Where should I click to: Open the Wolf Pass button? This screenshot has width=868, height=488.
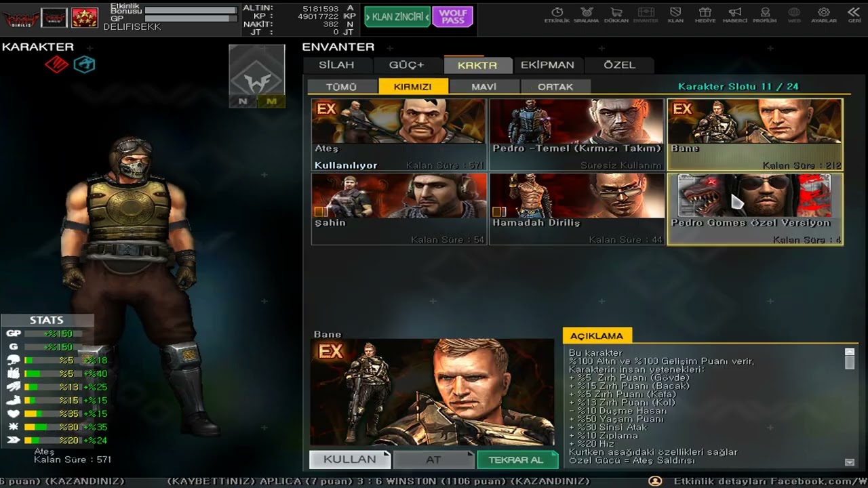point(452,17)
